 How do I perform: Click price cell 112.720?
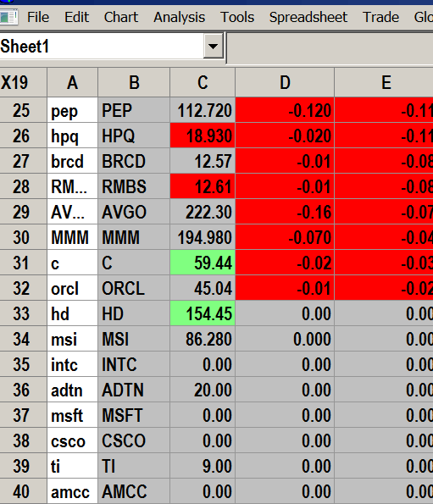[203, 110]
